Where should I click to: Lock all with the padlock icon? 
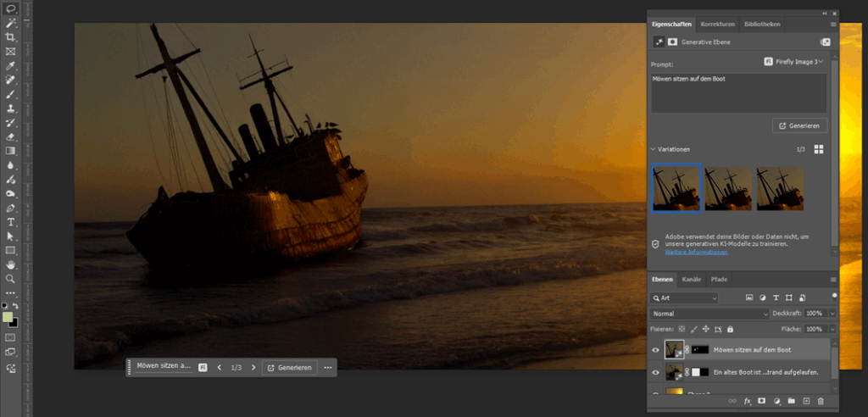[730, 329]
